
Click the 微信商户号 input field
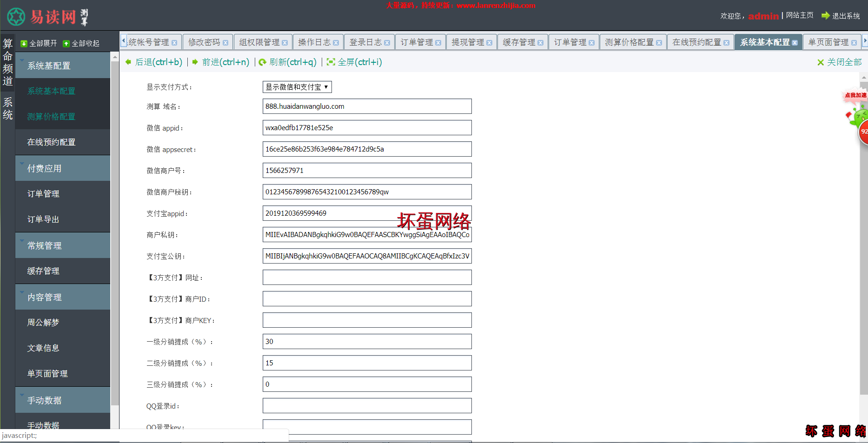[x=367, y=171]
